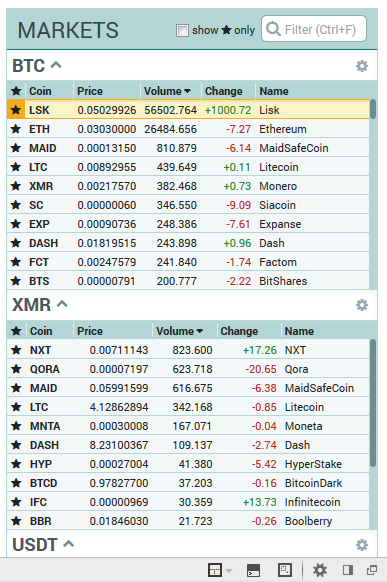Collapse the BTC markets section
The height and width of the screenshot is (582, 387).
[56, 65]
